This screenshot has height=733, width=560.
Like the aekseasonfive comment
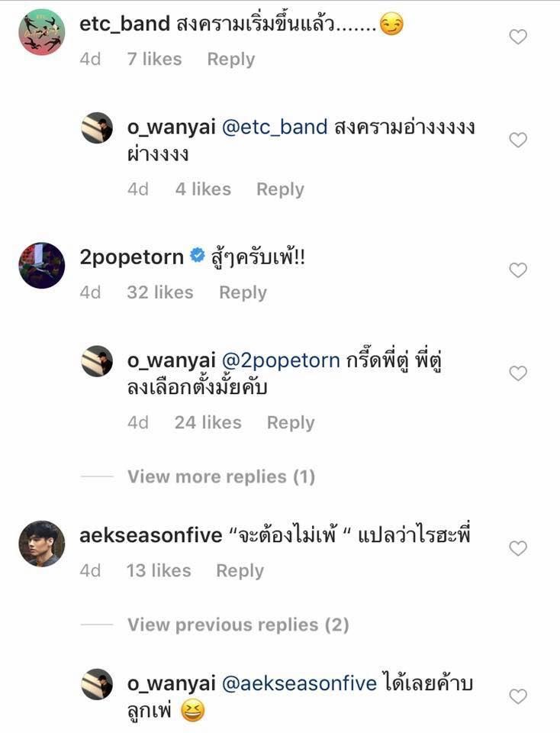[518, 548]
